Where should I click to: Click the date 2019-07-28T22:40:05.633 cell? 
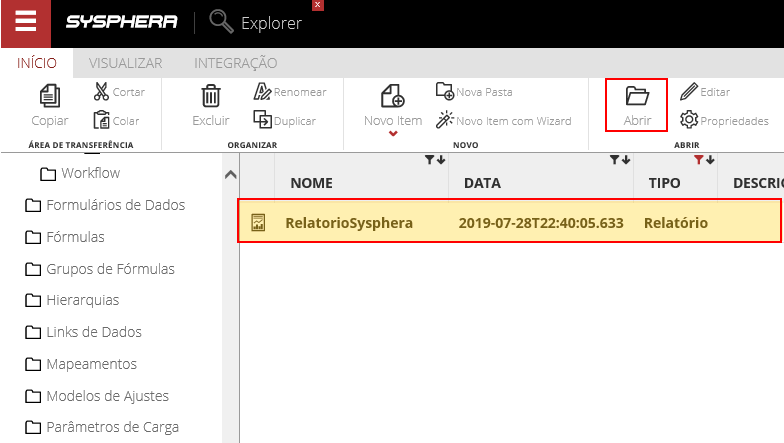pyautogui.click(x=541, y=222)
